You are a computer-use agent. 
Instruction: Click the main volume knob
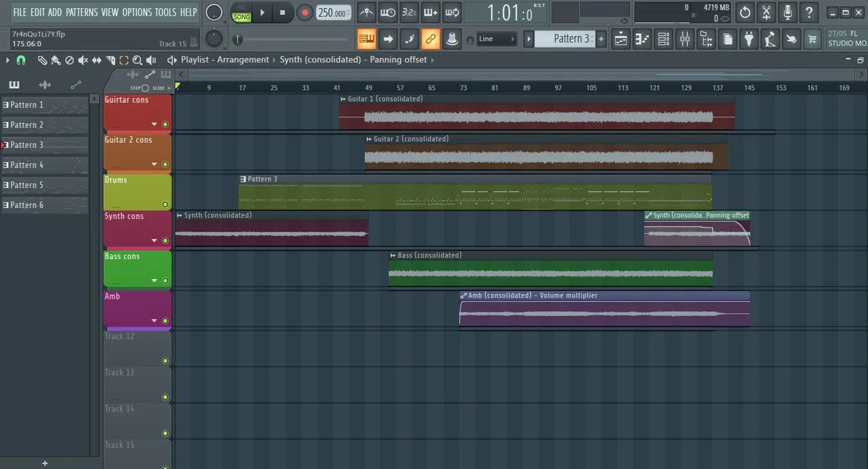pyautogui.click(x=214, y=12)
